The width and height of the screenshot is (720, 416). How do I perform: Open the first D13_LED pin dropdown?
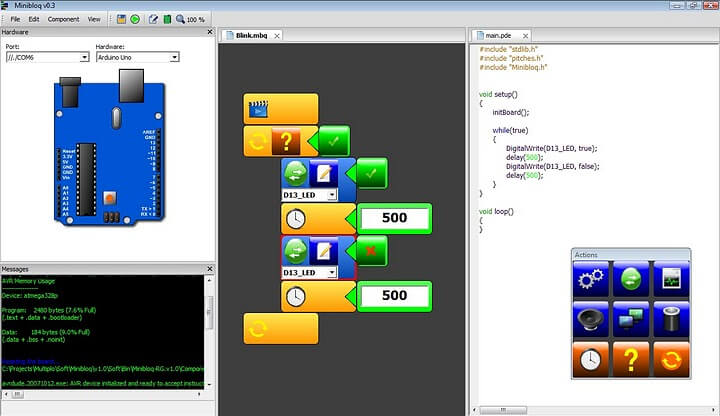[332, 194]
